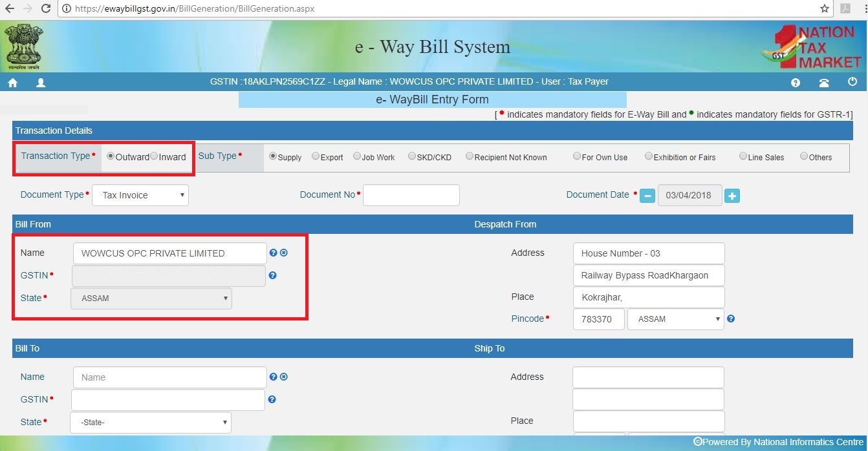Click the help icon next to Pincode state dropdown
This screenshot has height=451, width=868.
[x=730, y=319]
